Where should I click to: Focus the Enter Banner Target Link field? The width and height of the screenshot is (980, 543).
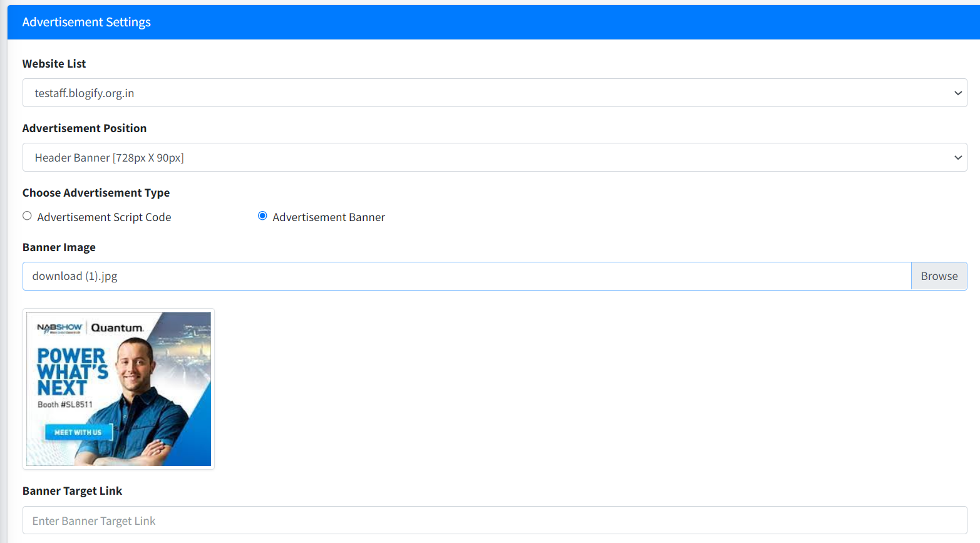495,520
